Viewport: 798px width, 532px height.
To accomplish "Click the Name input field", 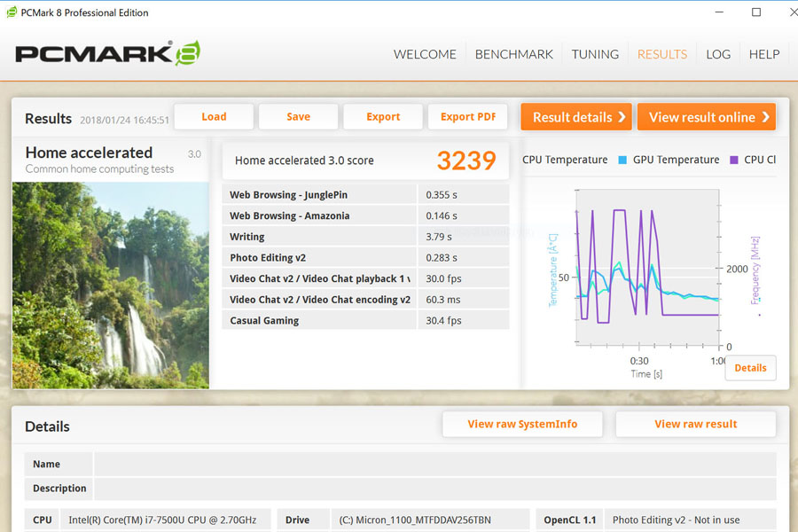I will (435, 465).
